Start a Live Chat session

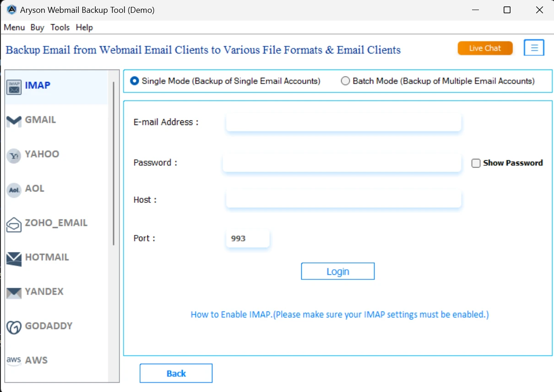coord(485,48)
